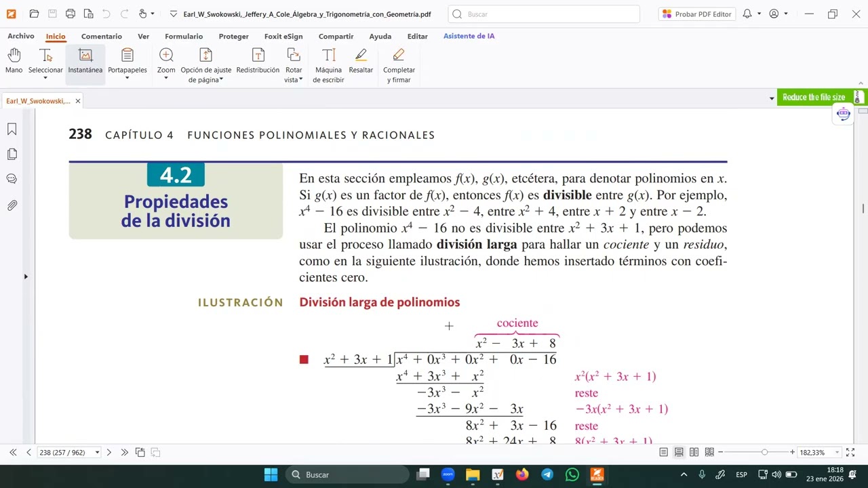The width and height of the screenshot is (868, 488).
Task: Move the zoom slider handle
Action: coord(764,452)
